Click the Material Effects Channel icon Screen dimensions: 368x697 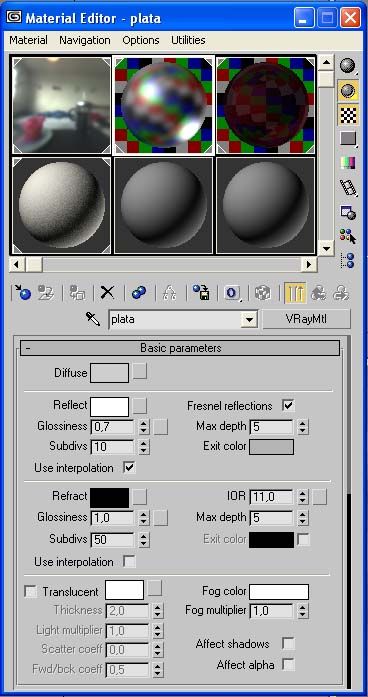232,293
